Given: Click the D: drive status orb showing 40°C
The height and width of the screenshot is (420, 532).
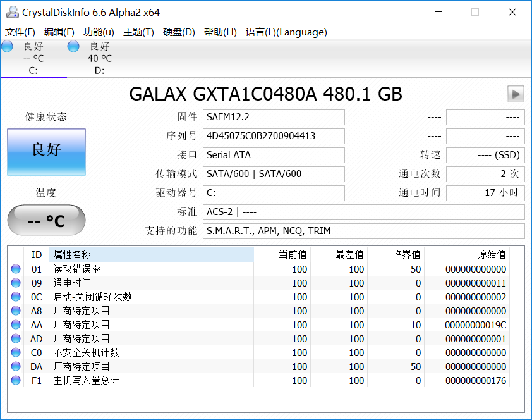Looking at the screenshot, I should (73, 46).
